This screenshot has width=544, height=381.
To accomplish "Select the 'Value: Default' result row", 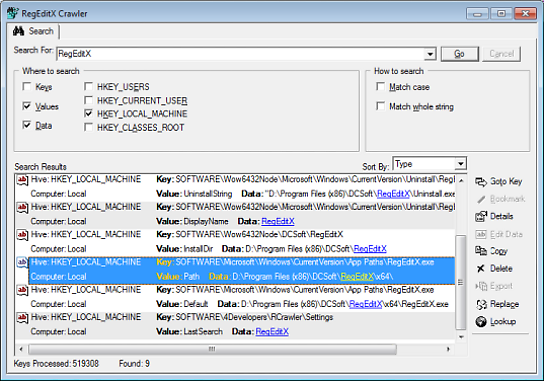I will (235, 297).
